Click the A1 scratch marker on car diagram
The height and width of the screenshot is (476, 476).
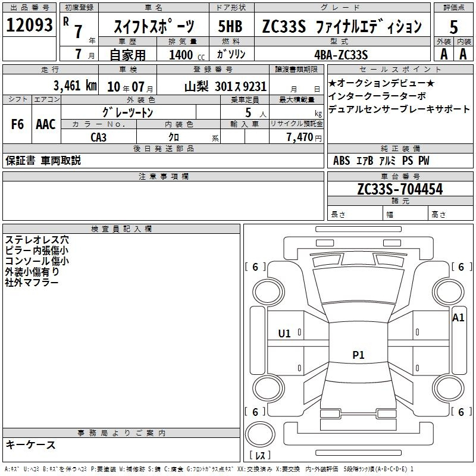[x=458, y=318]
